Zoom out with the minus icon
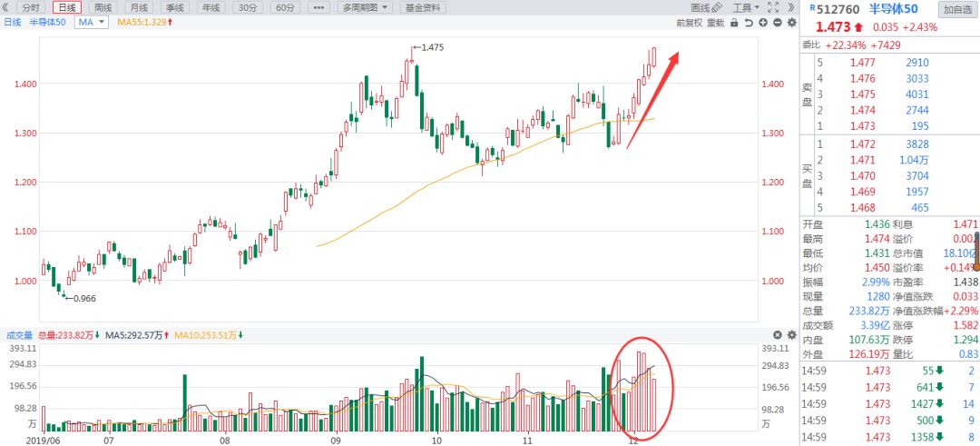Screen dimensions: 980x446 click(x=778, y=23)
